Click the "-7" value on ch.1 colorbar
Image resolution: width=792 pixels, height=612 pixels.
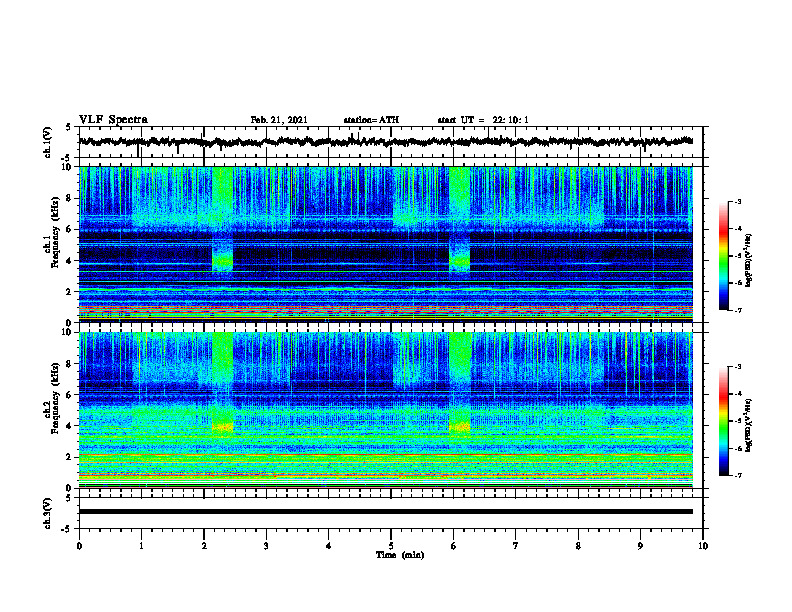[737, 310]
